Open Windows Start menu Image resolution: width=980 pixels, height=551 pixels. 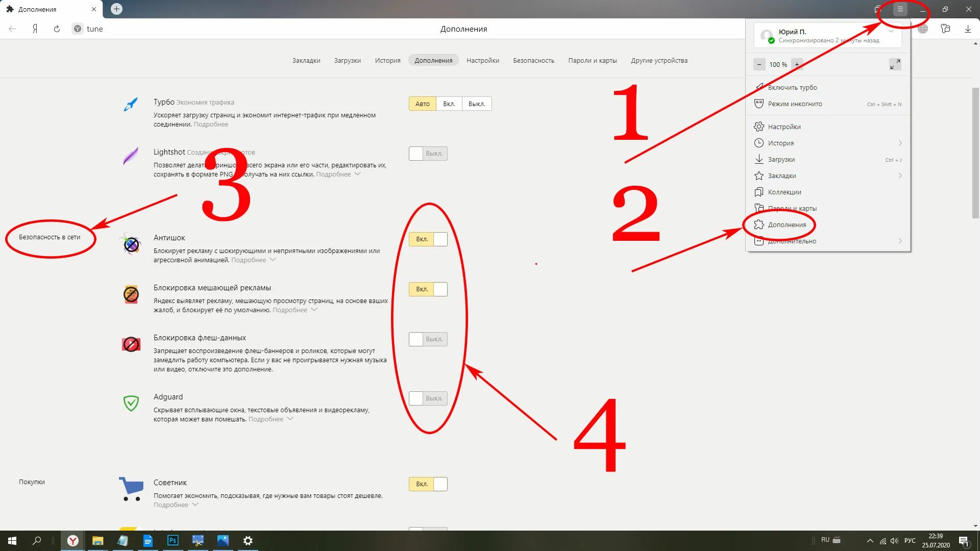click(12, 541)
